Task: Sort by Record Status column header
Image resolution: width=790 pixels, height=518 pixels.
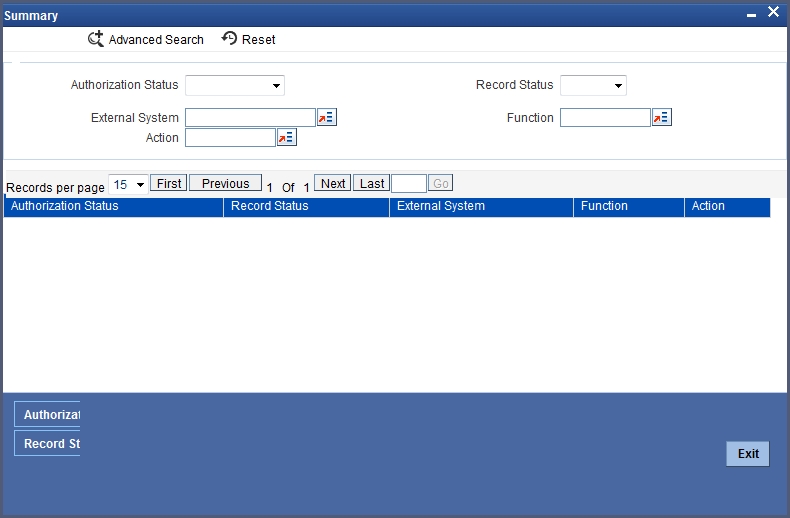Action: pos(306,207)
